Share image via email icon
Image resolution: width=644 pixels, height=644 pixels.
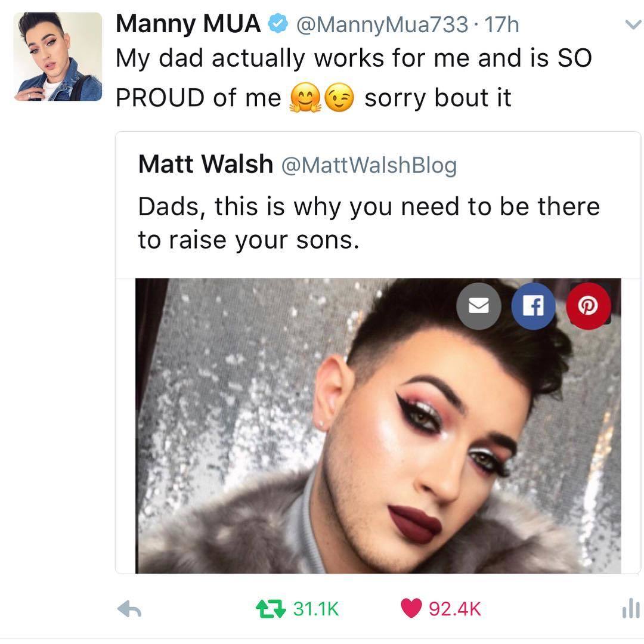(478, 305)
